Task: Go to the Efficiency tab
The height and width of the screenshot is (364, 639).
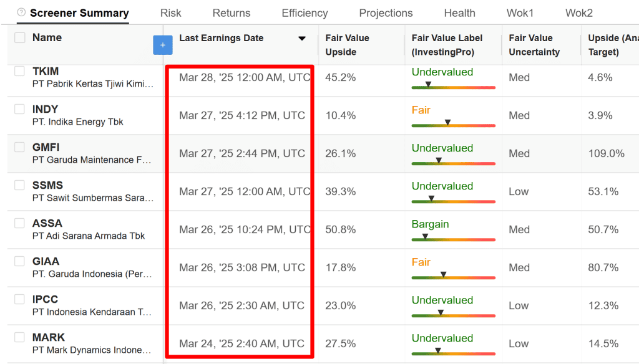Action: 305,13
